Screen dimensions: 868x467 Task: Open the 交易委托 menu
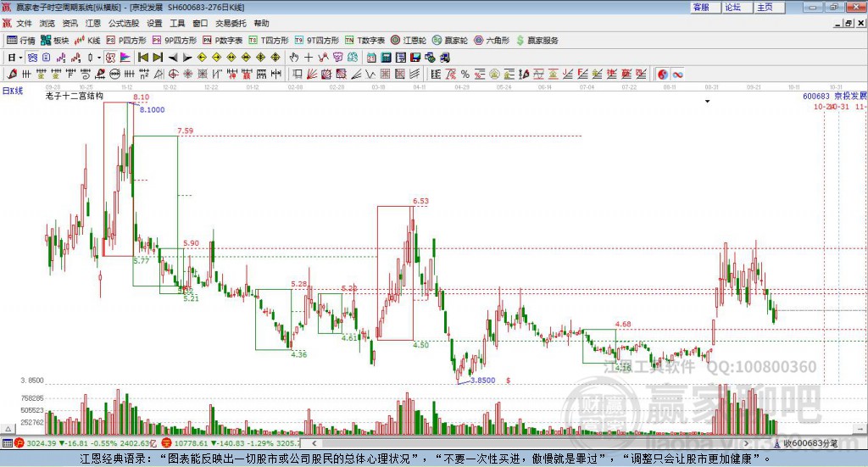pos(231,23)
